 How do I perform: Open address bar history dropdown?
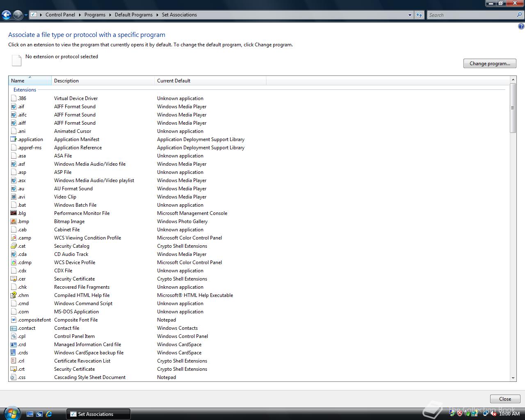point(410,15)
